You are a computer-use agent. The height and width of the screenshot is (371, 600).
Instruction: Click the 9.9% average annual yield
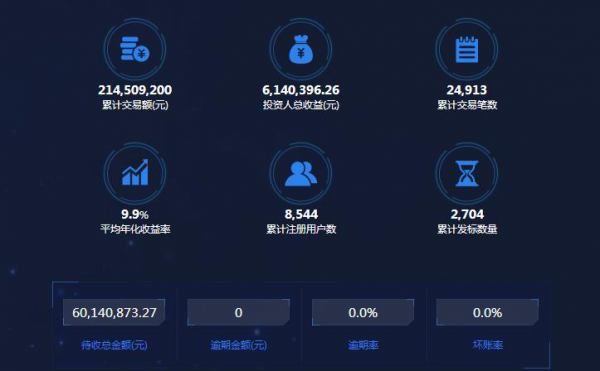coord(135,214)
